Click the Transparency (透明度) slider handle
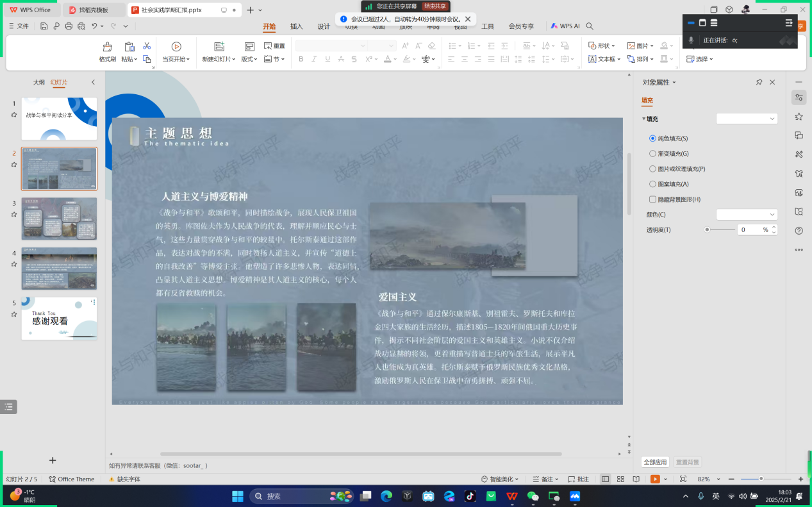 click(707, 229)
